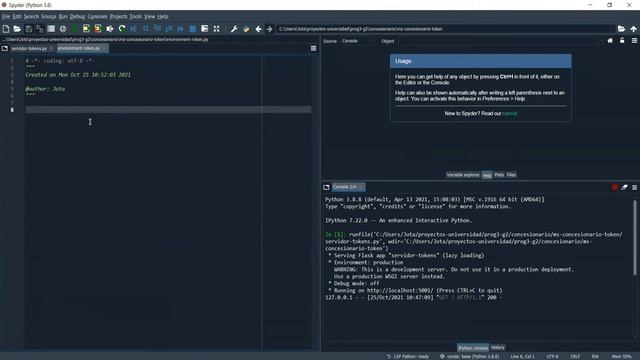Browse editor tabs with the tab-list button

[4, 48]
